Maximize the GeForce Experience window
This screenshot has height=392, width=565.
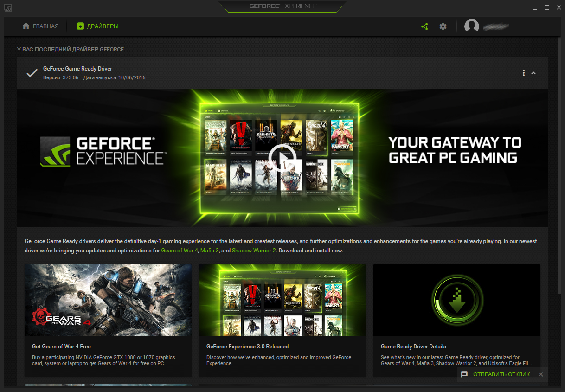click(x=547, y=7)
